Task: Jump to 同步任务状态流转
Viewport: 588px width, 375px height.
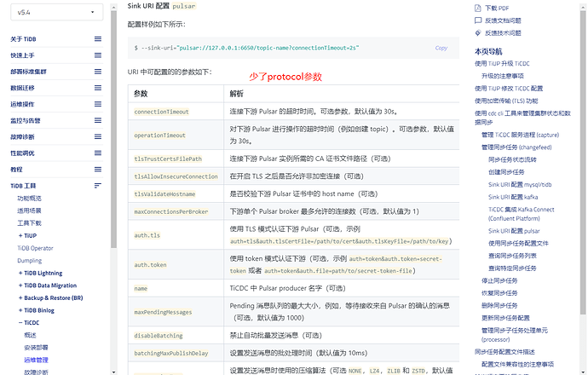Action: click(512, 159)
